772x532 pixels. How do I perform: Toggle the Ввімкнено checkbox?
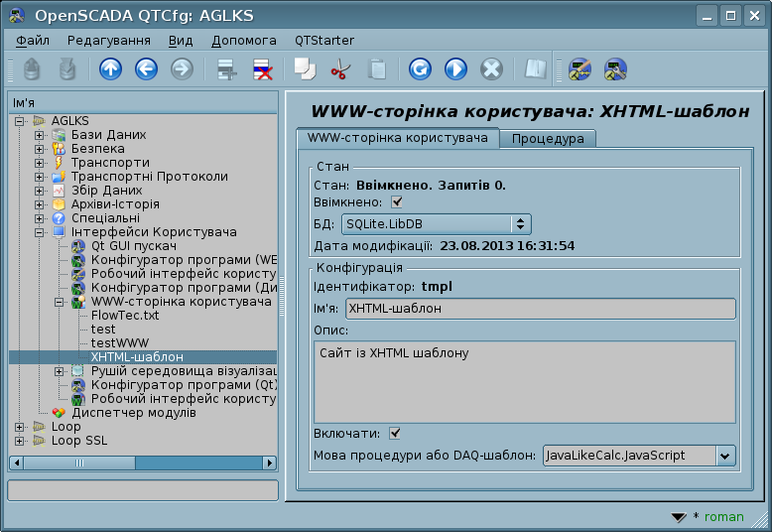click(396, 201)
